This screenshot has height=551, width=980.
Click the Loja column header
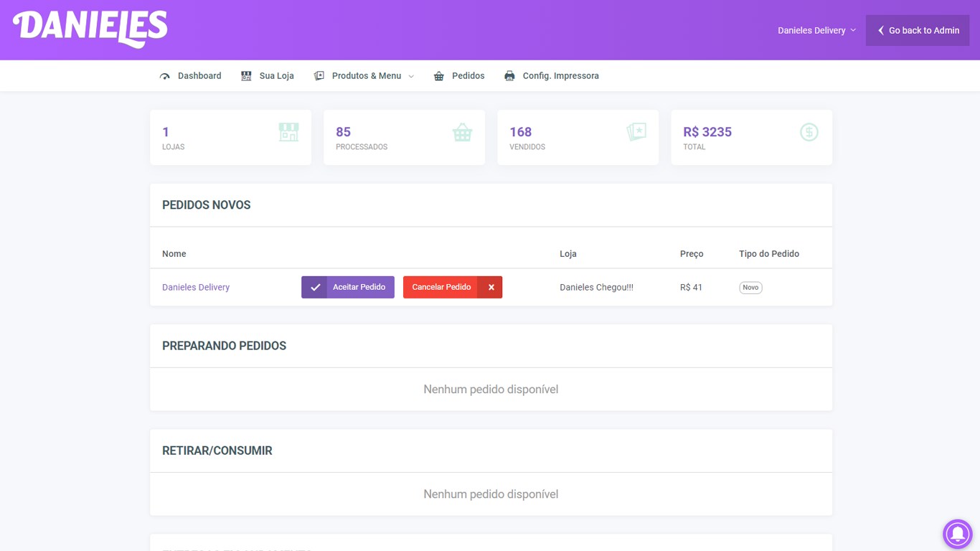pyautogui.click(x=568, y=254)
